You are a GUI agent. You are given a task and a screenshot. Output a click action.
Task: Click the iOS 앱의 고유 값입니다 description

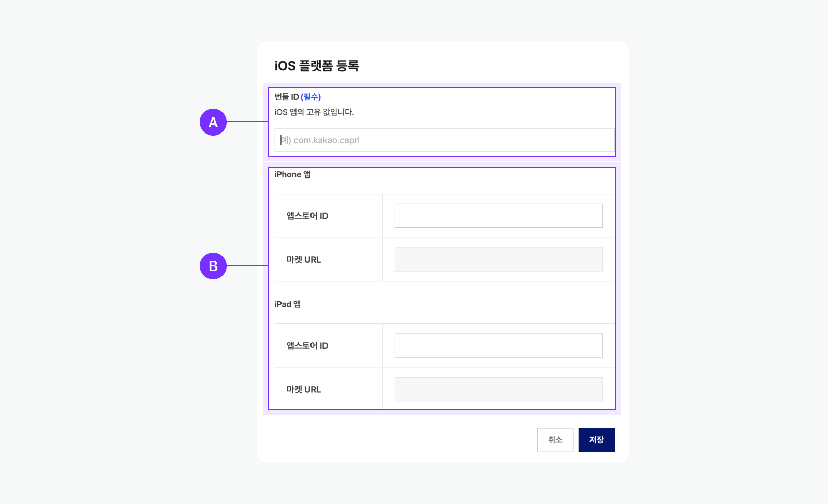tap(314, 112)
